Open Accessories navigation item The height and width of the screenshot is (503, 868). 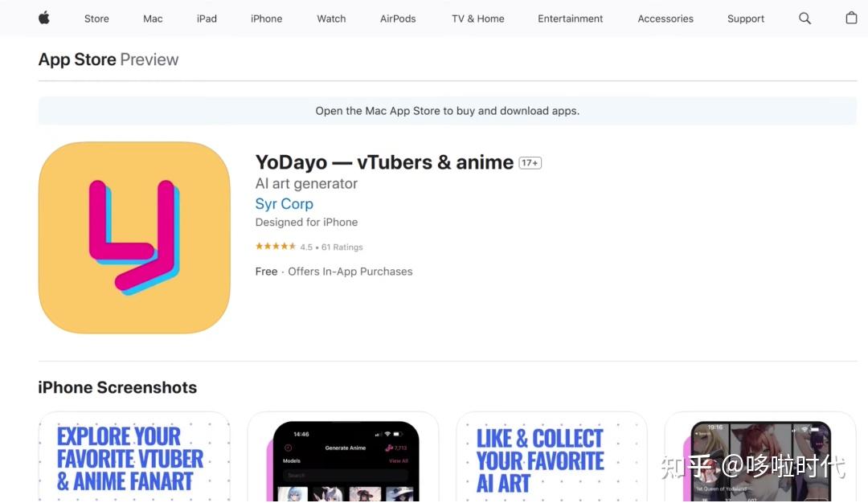(665, 18)
